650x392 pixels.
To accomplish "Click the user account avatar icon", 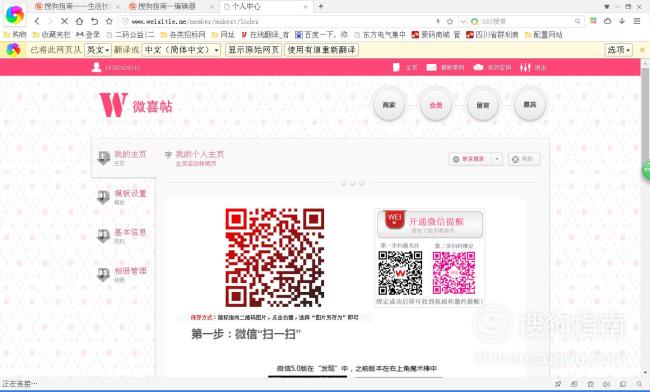I will click(x=96, y=67).
